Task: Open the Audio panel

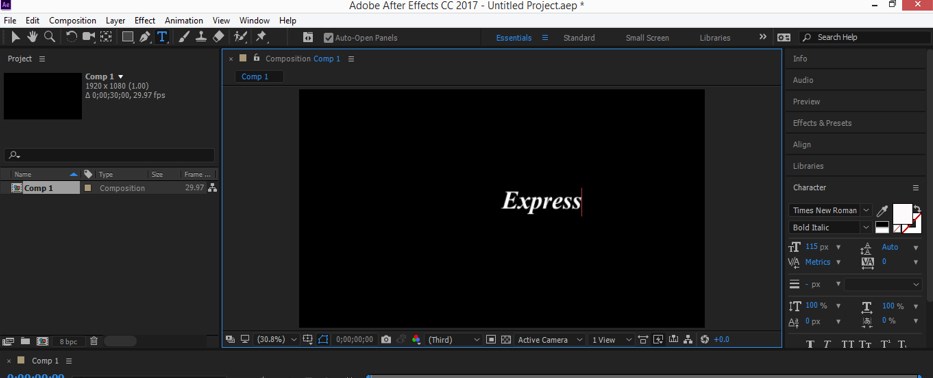Action: click(803, 80)
